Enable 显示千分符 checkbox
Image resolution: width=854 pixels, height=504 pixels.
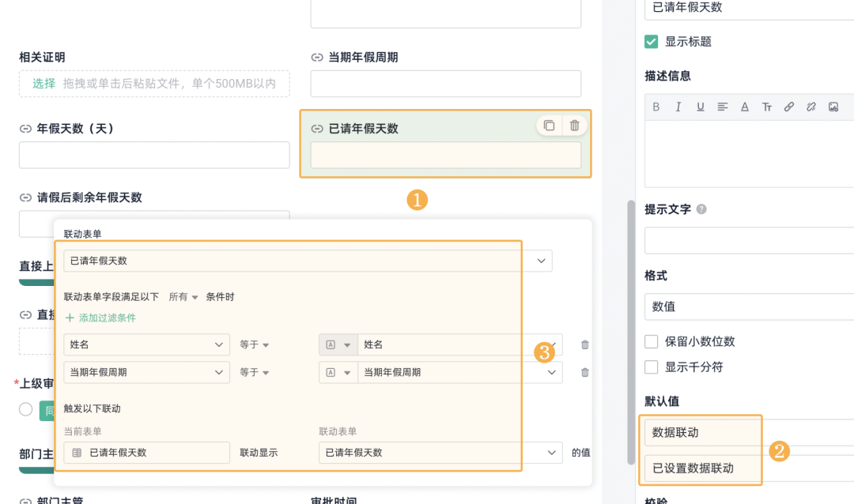651,367
